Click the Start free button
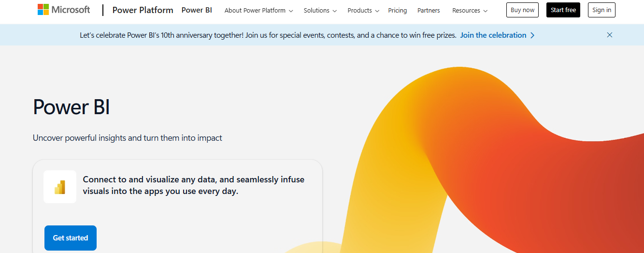 pos(563,10)
